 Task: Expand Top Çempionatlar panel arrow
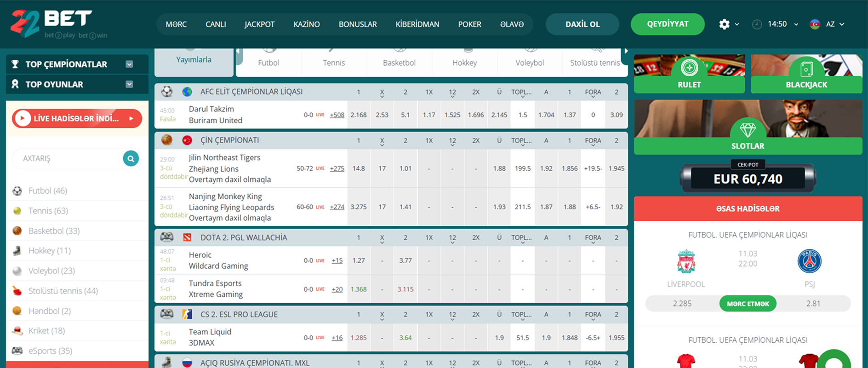click(129, 64)
